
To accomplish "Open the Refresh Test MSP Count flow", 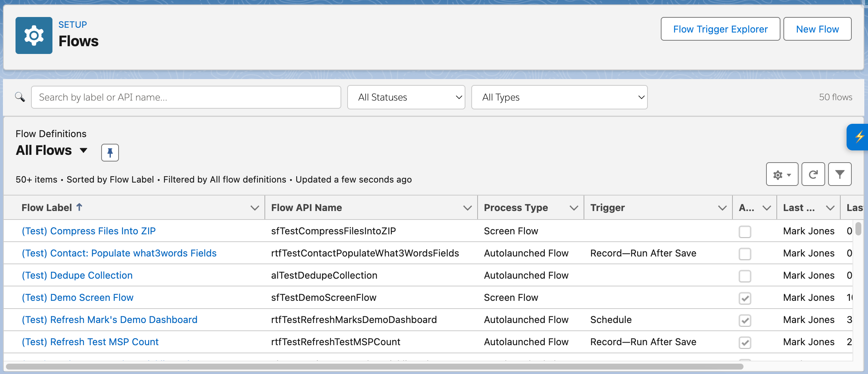I will tap(90, 342).
